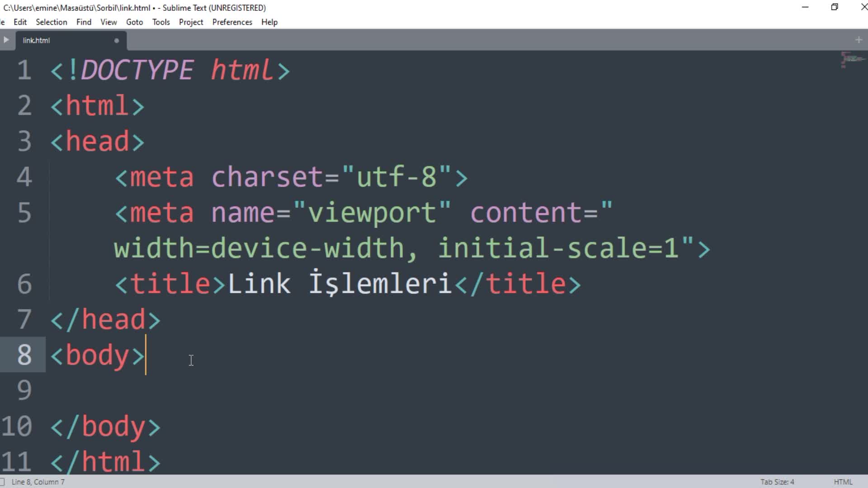Open the Tools menu
The width and height of the screenshot is (868, 488).
pos(160,22)
